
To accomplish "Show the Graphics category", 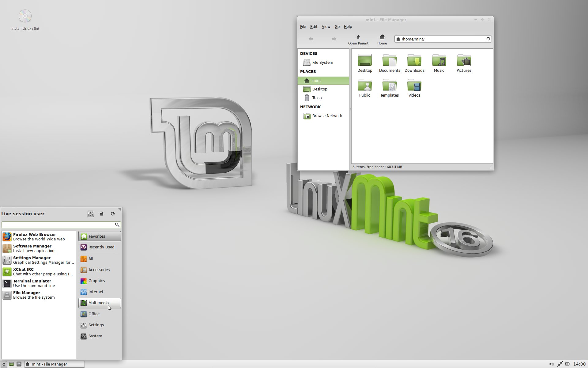I will pos(100,281).
